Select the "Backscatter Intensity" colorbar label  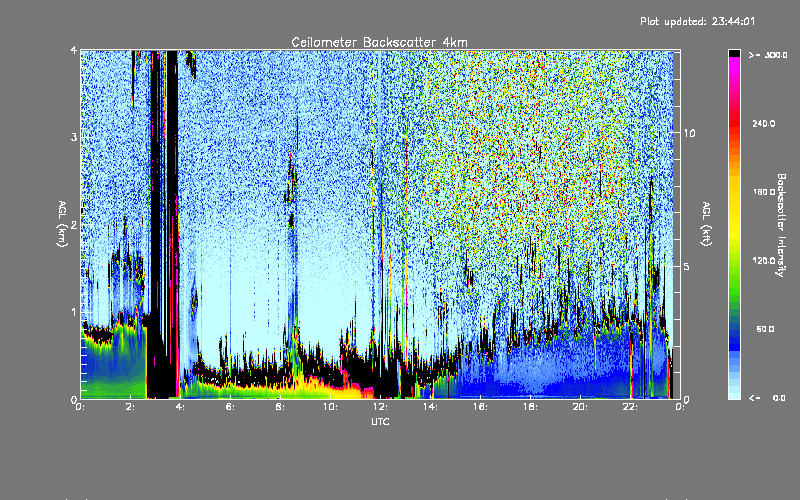[x=781, y=225]
